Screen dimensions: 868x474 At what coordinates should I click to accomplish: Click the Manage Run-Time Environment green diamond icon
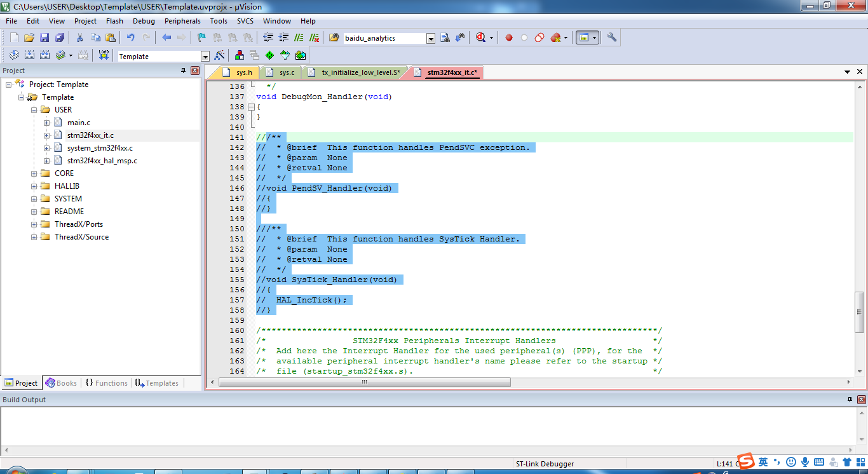[269, 56]
